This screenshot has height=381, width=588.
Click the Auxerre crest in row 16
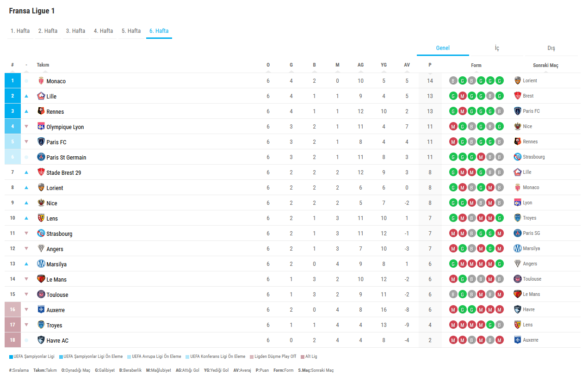[41, 310]
